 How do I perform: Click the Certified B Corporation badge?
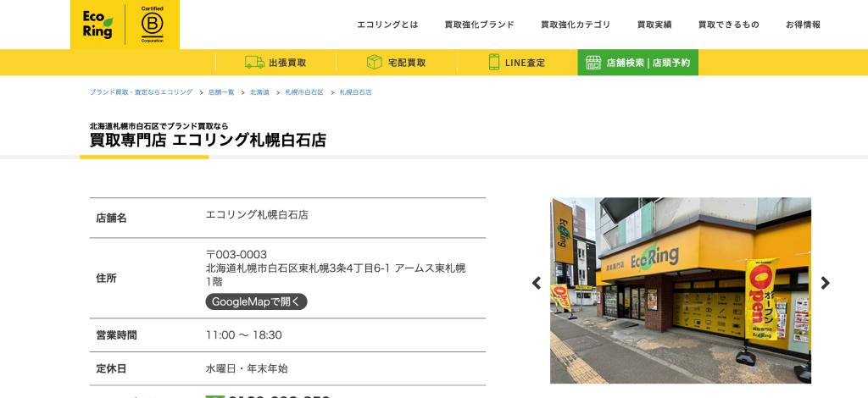pos(153,25)
